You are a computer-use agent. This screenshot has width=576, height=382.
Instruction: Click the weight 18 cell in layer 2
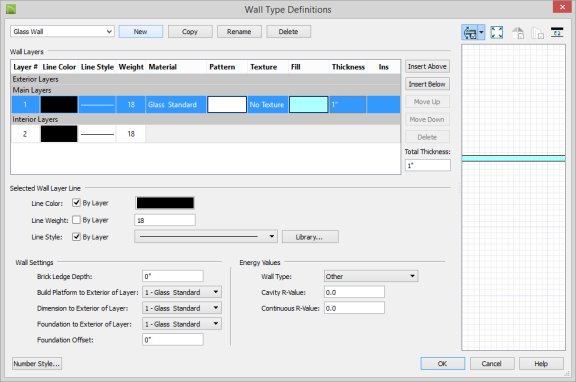pyautogui.click(x=131, y=134)
